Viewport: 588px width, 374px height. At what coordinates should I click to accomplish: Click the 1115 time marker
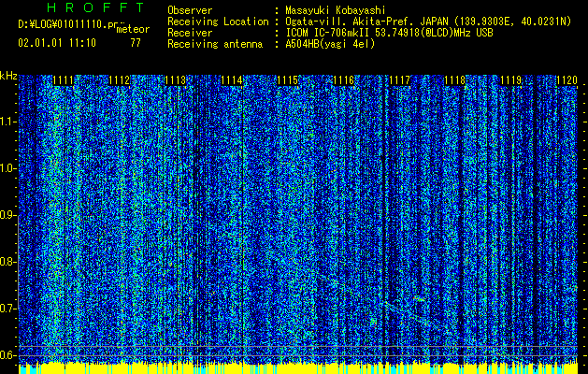click(288, 80)
